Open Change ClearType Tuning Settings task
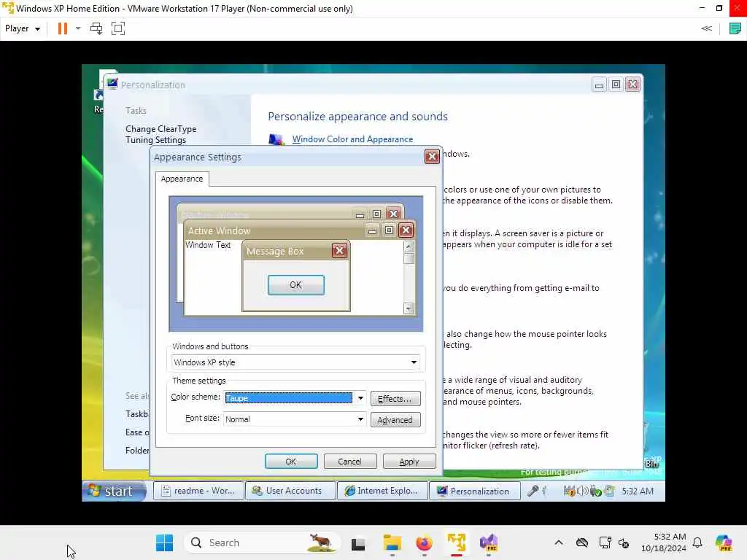The height and width of the screenshot is (560, 747). tap(161, 134)
